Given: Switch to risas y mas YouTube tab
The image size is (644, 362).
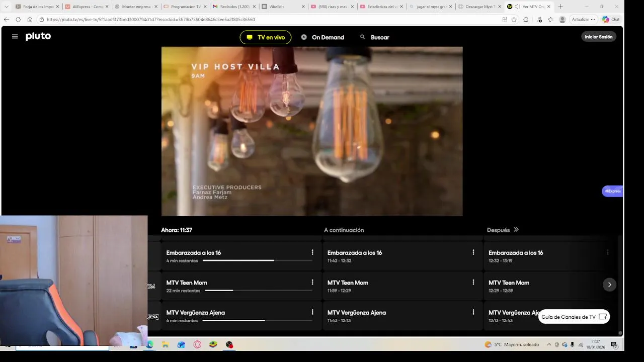Looking at the screenshot, I should (333, 7).
